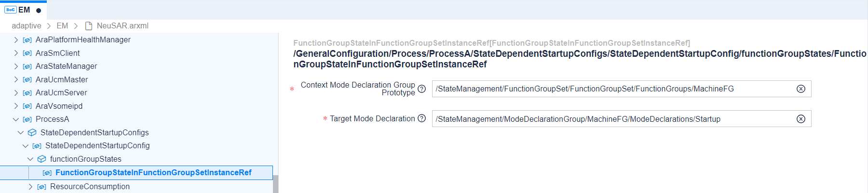Expand the AraSmClient tree node
The image size is (868, 193).
[16, 53]
